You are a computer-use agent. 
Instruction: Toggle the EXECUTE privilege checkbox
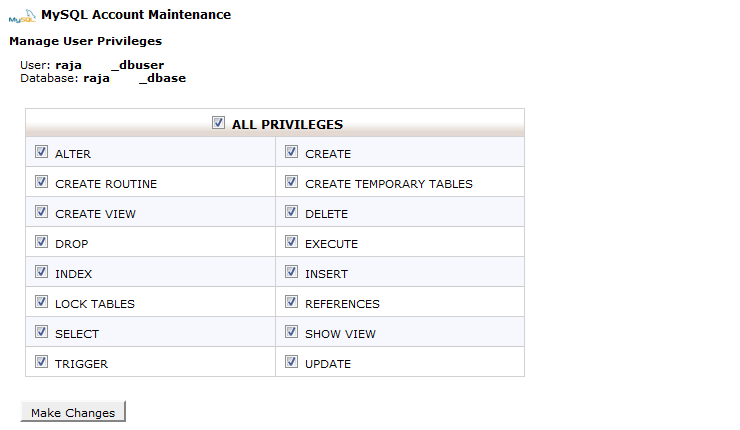tap(292, 243)
